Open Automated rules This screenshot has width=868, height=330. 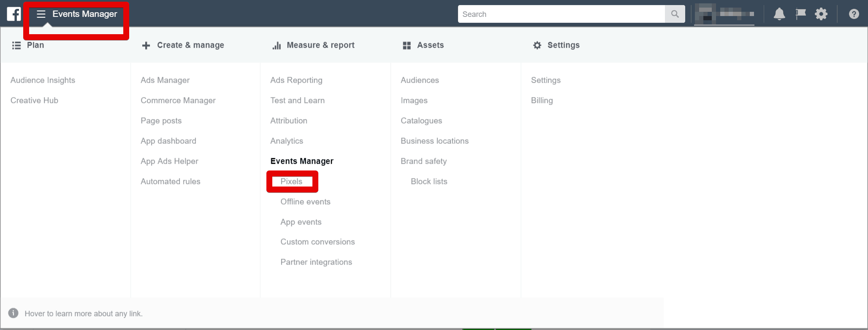[x=170, y=181]
